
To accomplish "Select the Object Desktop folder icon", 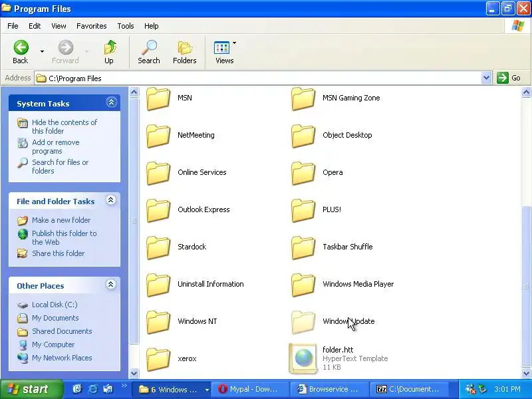I will click(x=303, y=136).
